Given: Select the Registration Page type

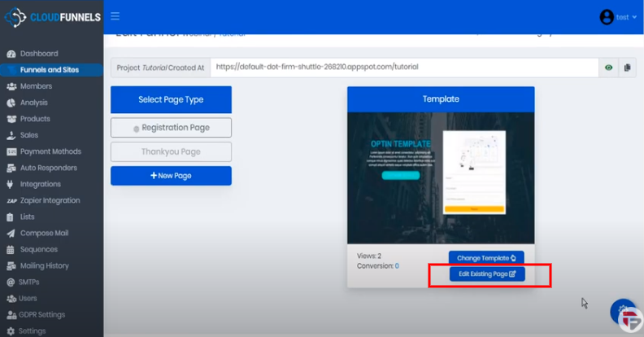Looking at the screenshot, I should click(x=171, y=128).
